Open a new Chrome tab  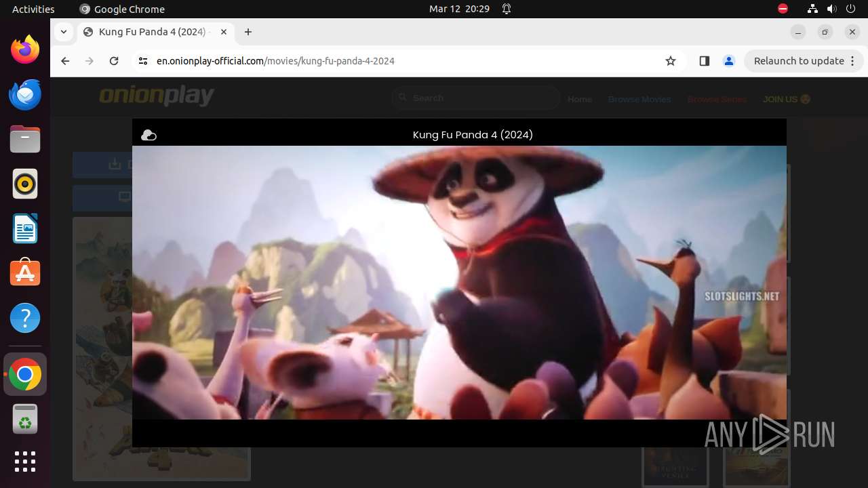[248, 32]
